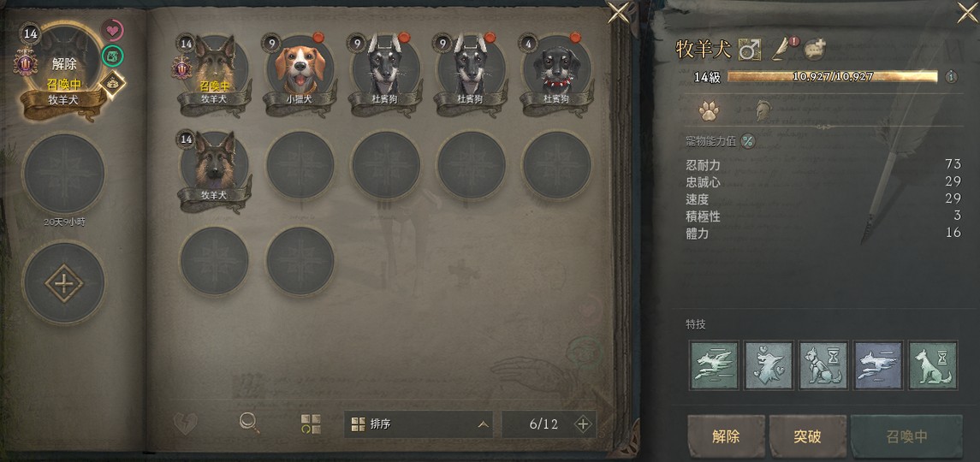This screenshot has width=980, height=462.
Task: Click the 突破 breakthrough button
Action: [x=807, y=436]
